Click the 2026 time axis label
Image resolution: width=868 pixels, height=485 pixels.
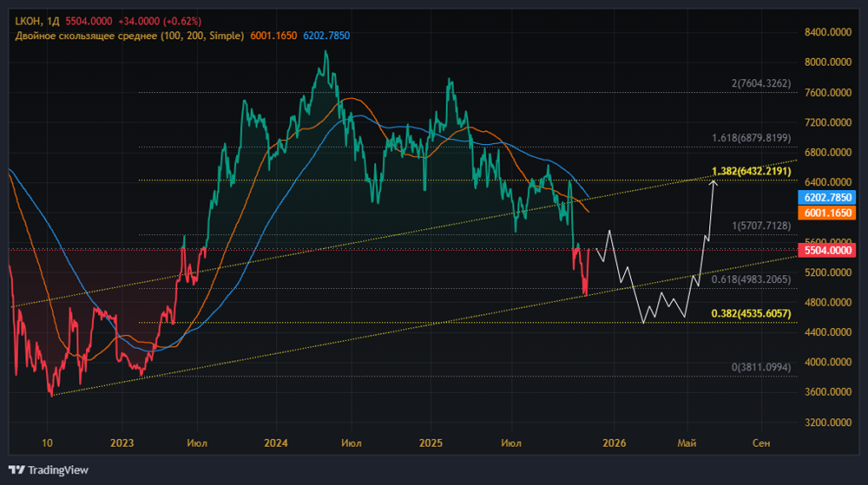tap(615, 443)
